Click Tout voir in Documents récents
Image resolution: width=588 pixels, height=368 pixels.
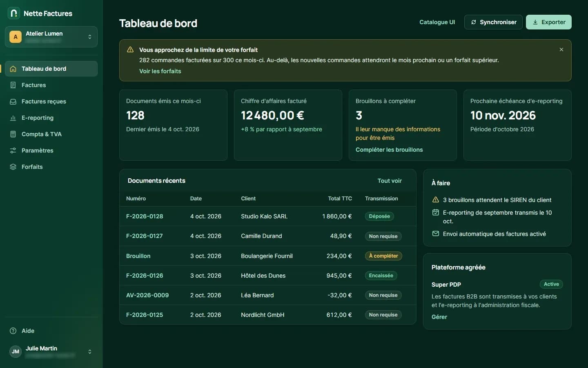[390, 181]
